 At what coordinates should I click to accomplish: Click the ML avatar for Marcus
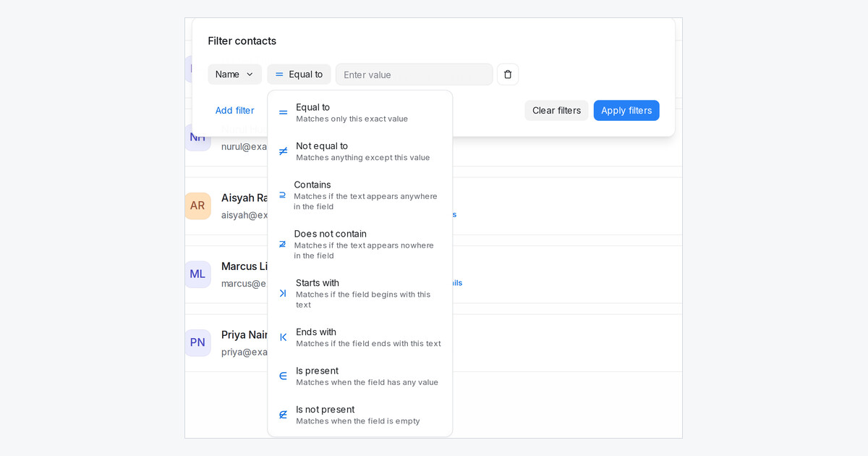(197, 274)
